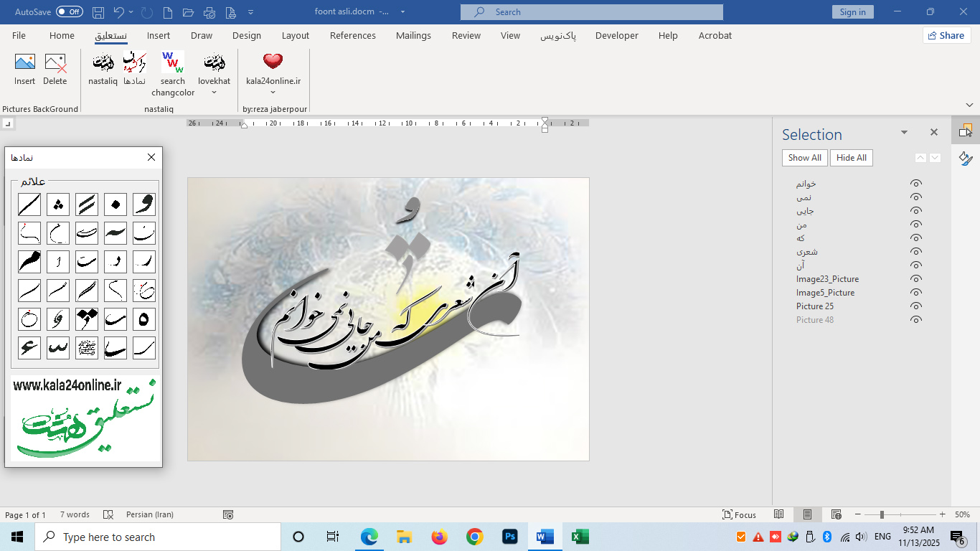Open the lovekhat dropdown arrow

click(x=214, y=92)
